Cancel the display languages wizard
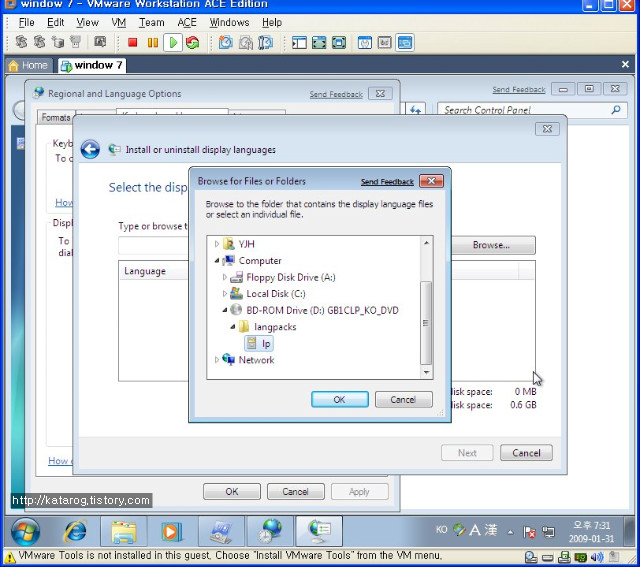 pos(526,453)
